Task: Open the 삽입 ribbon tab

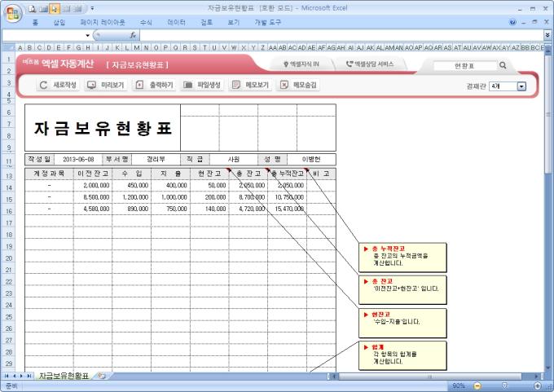Action: pos(59,22)
